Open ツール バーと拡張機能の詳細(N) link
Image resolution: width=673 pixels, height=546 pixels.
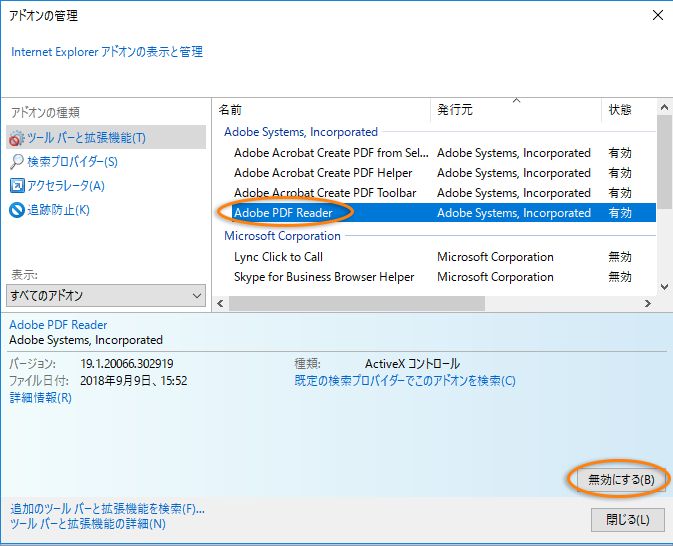tap(88, 523)
